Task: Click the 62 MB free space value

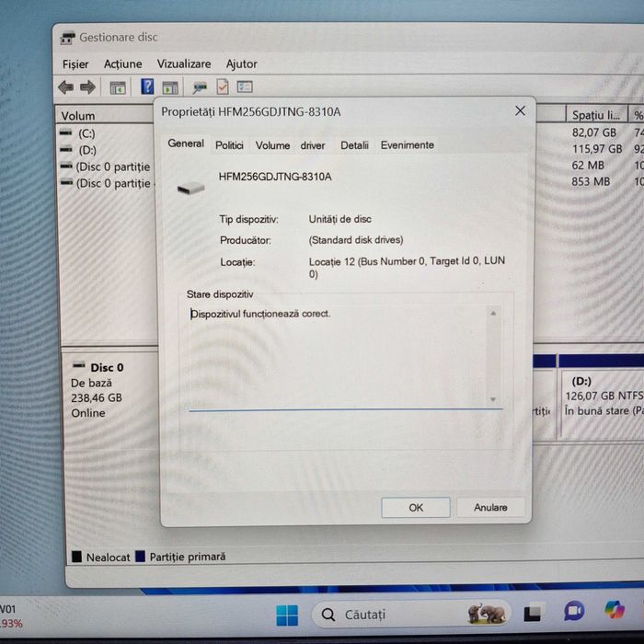Action: click(588, 165)
